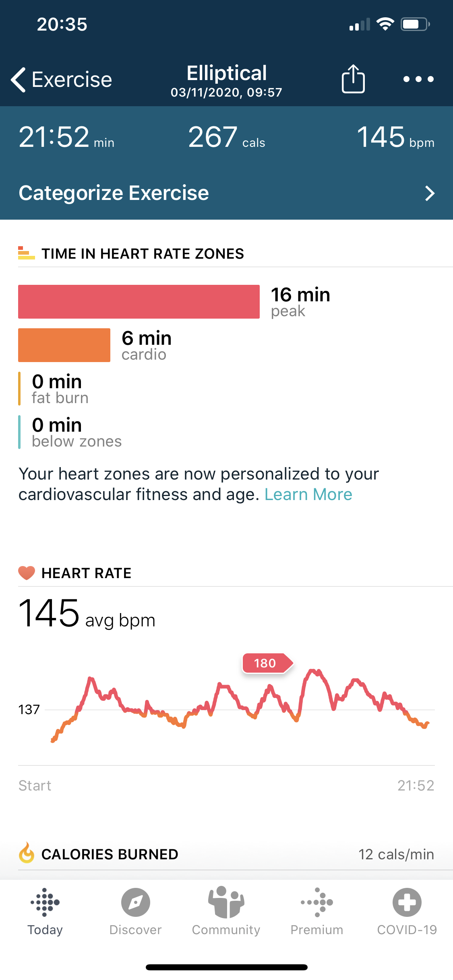Viewport: 453px width, 980px height.
Task: Tap the back arrow to Exercise
Action: 19,80
